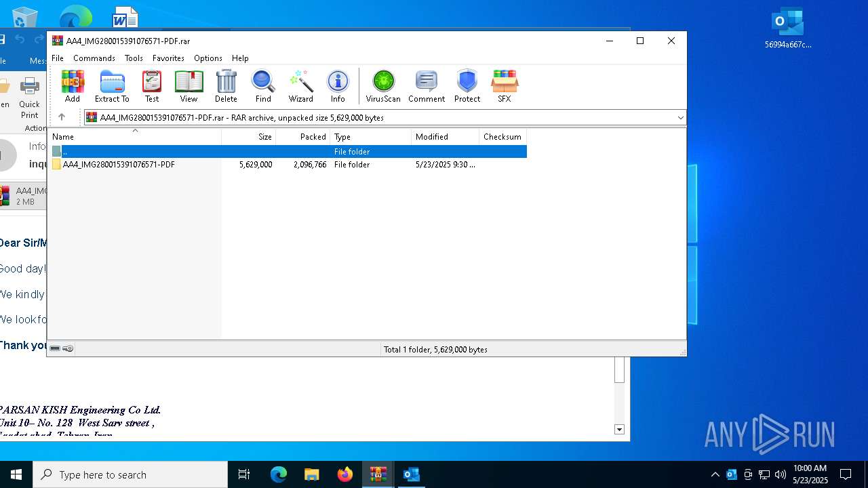Open the Help menu
The width and height of the screenshot is (868, 488).
point(240,58)
